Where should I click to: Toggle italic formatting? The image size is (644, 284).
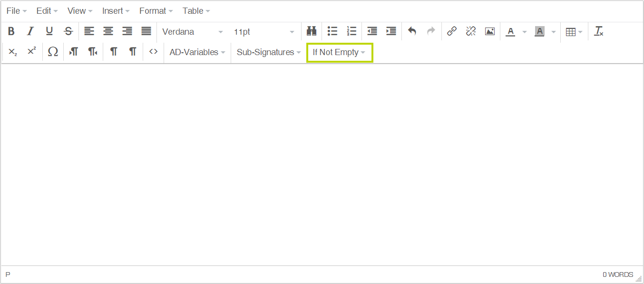pos(30,31)
